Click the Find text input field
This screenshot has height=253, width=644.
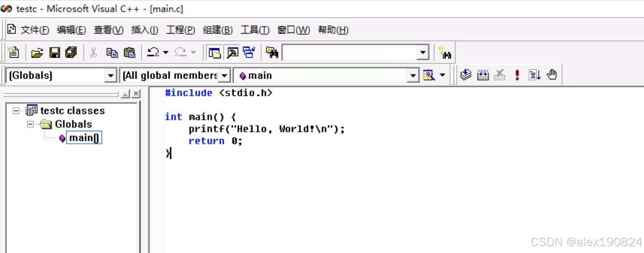point(350,53)
